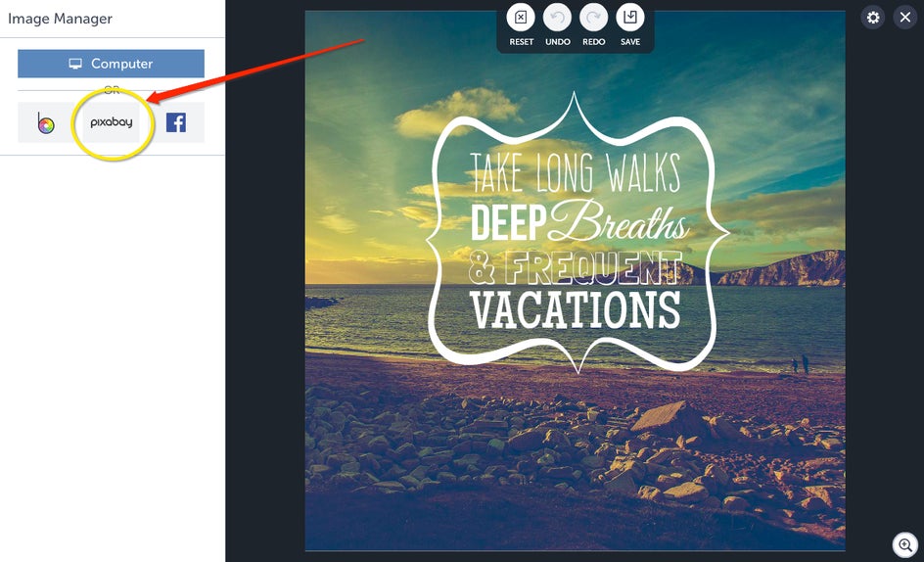Redo the previous action
Viewport: 924px width, 562px height.
pos(593,18)
